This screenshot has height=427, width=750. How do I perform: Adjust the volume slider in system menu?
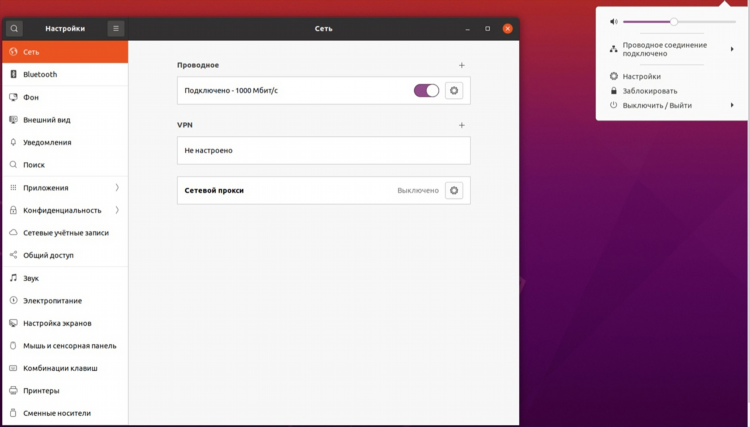point(679,22)
